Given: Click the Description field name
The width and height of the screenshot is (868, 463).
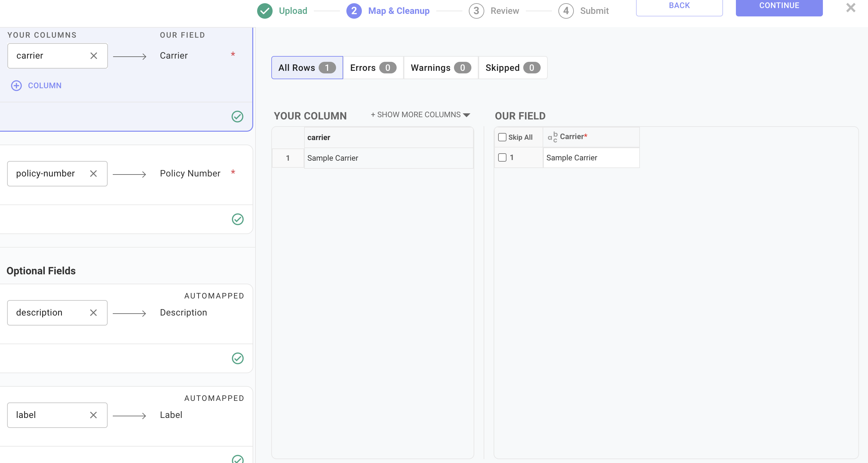Looking at the screenshot, I should click(183, 313).
